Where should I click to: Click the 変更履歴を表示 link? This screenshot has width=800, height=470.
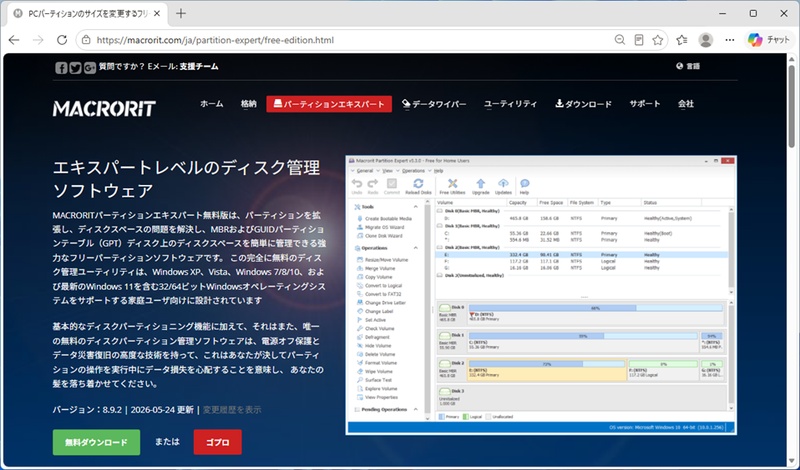click(232, 409)
